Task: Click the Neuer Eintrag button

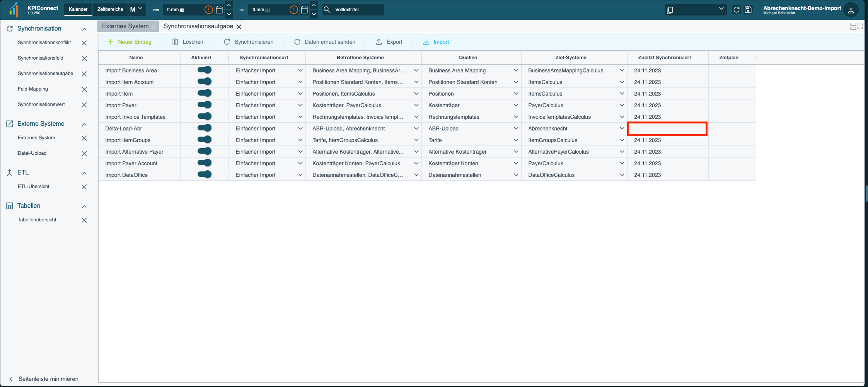Action: click(130, 42)
